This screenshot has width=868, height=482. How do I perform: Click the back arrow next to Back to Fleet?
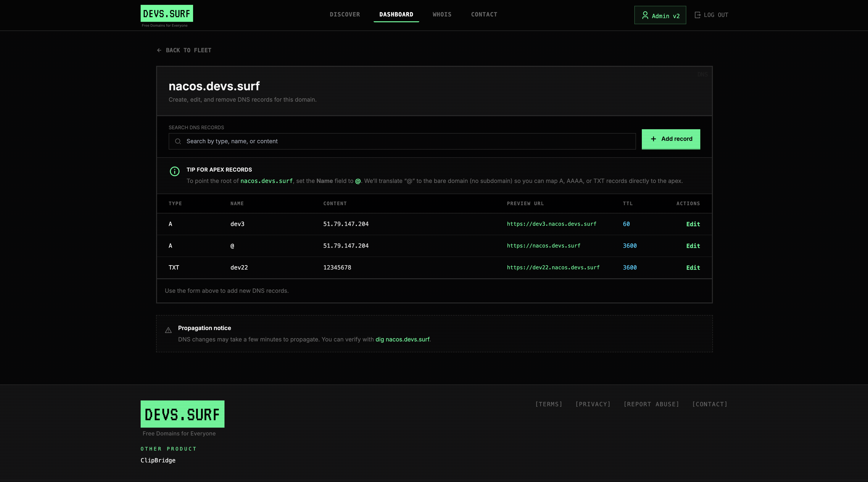tap(159, 50)
